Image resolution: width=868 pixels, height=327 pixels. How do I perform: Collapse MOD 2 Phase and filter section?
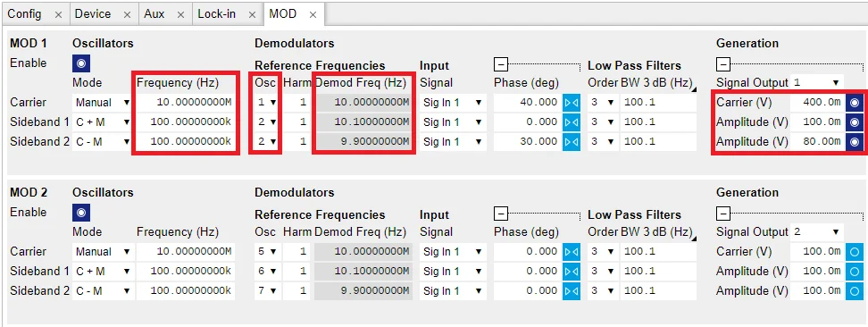tap(500, 214)
